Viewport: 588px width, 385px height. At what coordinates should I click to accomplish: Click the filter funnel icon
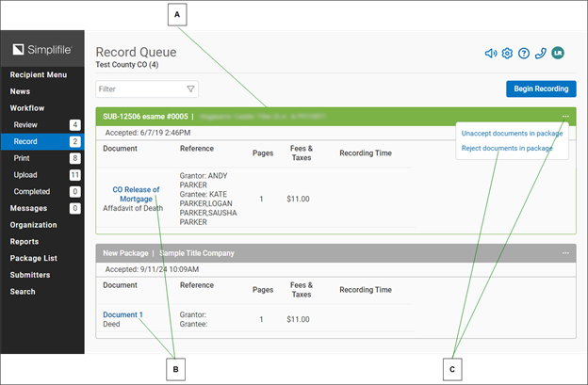tap(190, 89)
